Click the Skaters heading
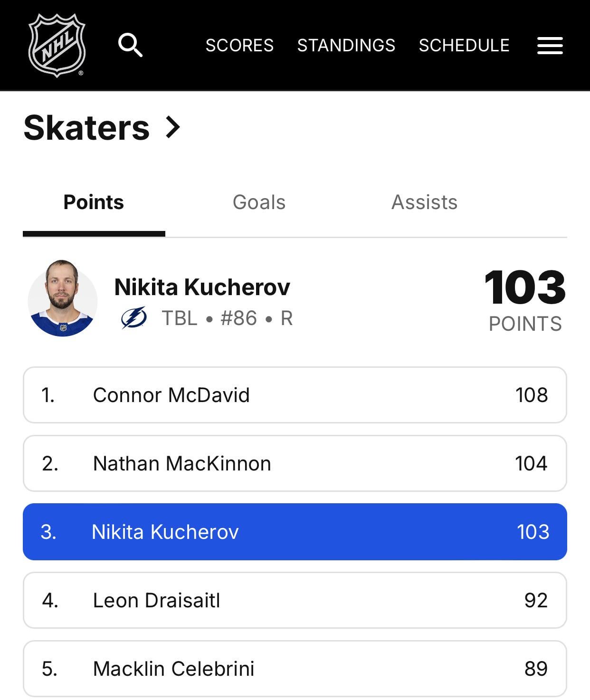Screen dimensions: 590x700 86,127
